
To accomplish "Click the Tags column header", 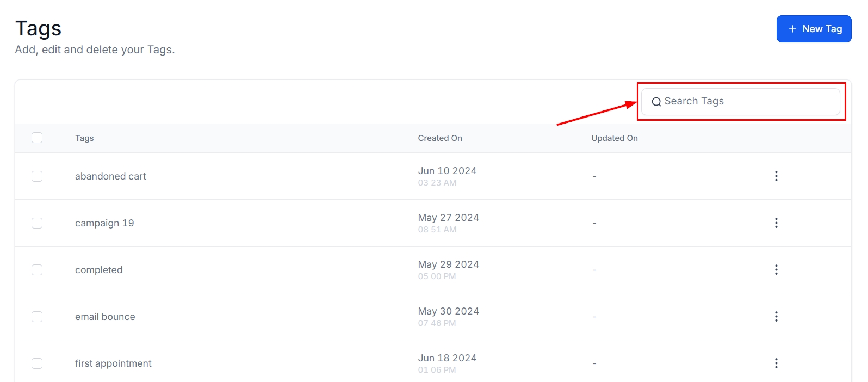I will (84, 138).
